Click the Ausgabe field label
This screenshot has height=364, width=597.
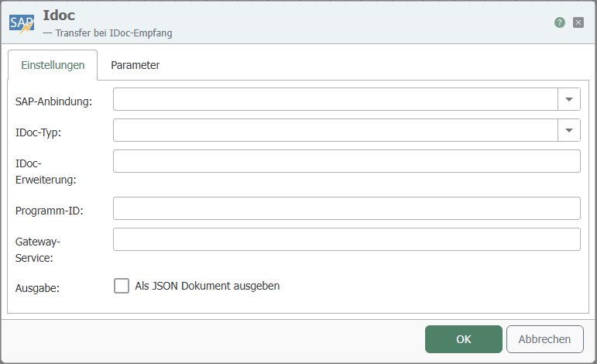(38, 288)
